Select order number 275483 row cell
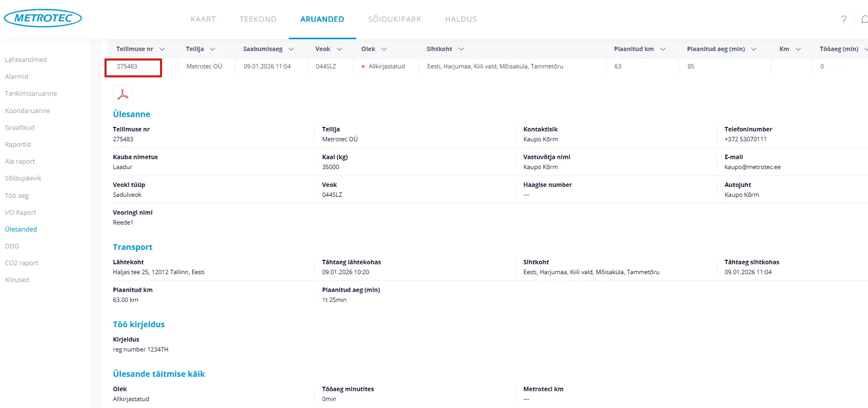Screen dimensions: 868x408 point(127,66)
